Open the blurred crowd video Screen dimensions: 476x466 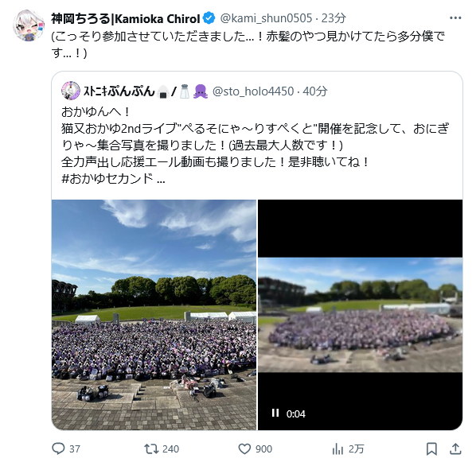click(x=360, y=314)
